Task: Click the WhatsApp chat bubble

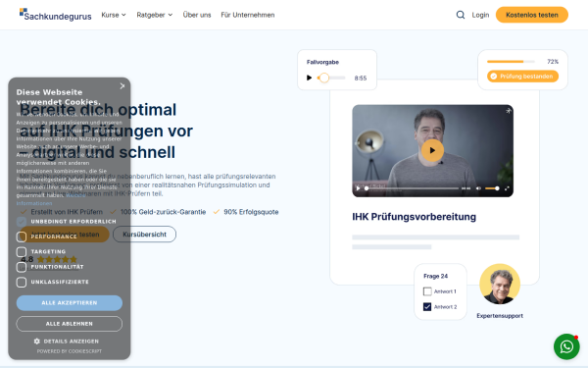Action: tap(566, 346)
